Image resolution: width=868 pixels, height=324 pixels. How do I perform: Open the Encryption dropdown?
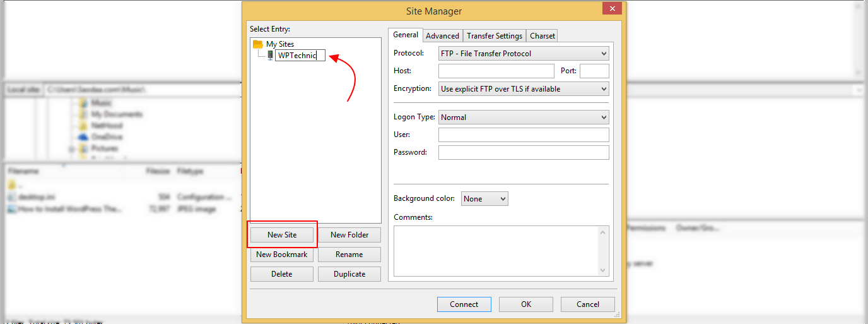pos(524,89)
